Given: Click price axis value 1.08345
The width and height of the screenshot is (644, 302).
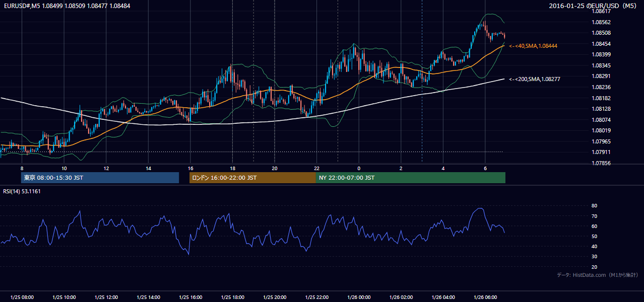Looking at the screenshot, I should tap(601, 65).
